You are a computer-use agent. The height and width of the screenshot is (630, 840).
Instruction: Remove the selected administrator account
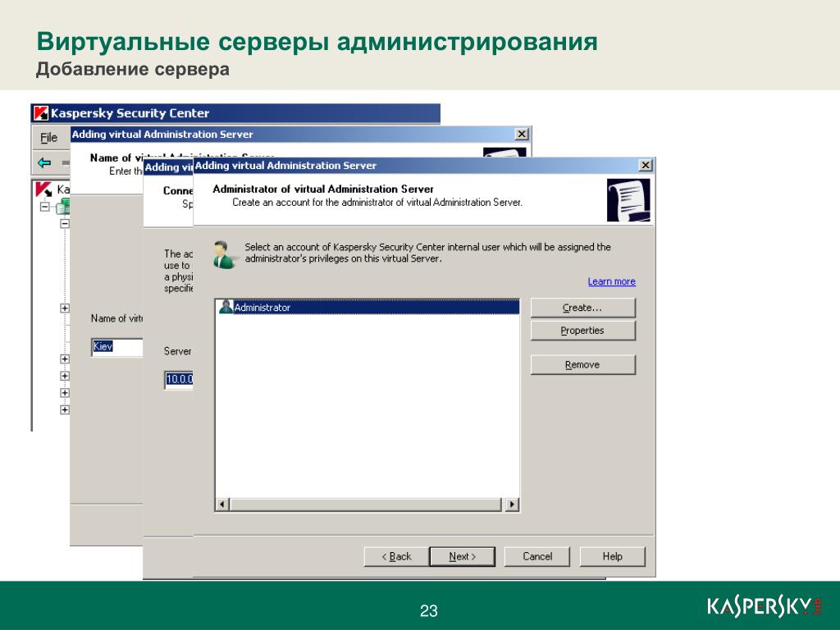pyautogui.click(x=583, y=365)
